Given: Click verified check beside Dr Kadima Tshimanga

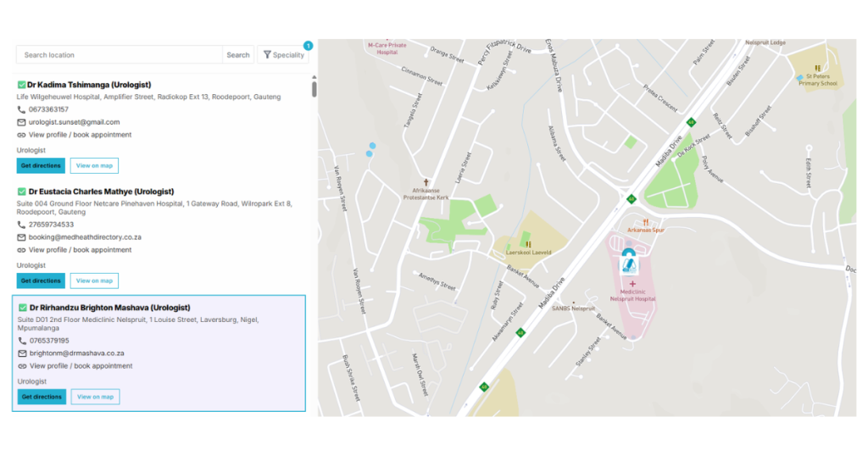Looking at the screenshot, I should (x=21, y=85).
